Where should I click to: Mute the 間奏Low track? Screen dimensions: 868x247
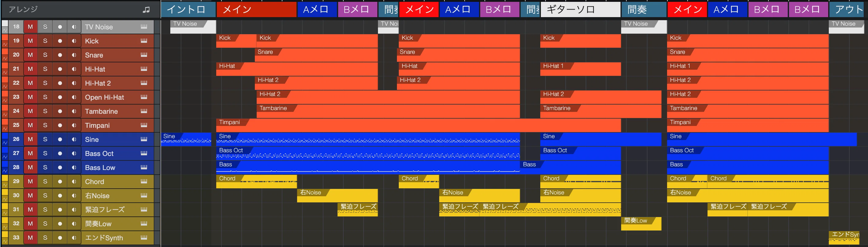[x=30, y=223]
